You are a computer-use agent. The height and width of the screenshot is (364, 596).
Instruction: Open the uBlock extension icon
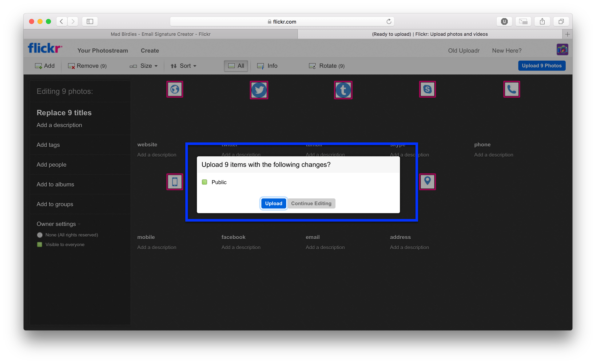[504, 21]
